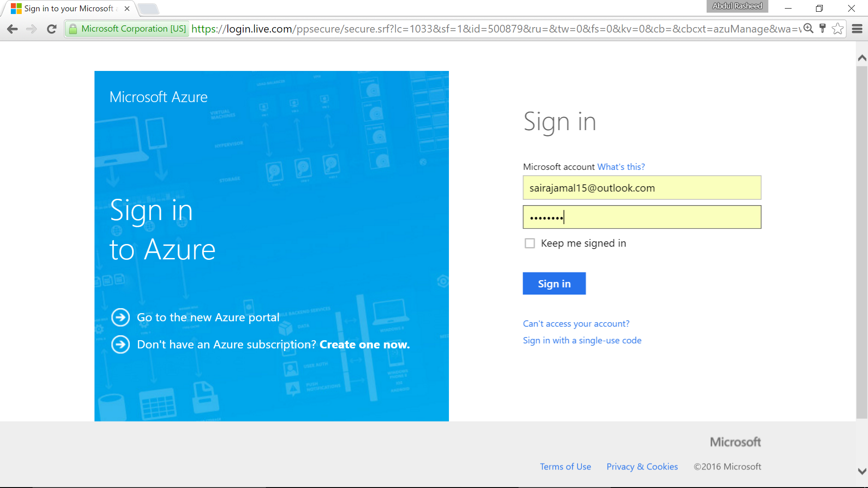This screenshot has height=488, width=868.
Task: Open a new tab with the blank tab button
Action: 148,9
